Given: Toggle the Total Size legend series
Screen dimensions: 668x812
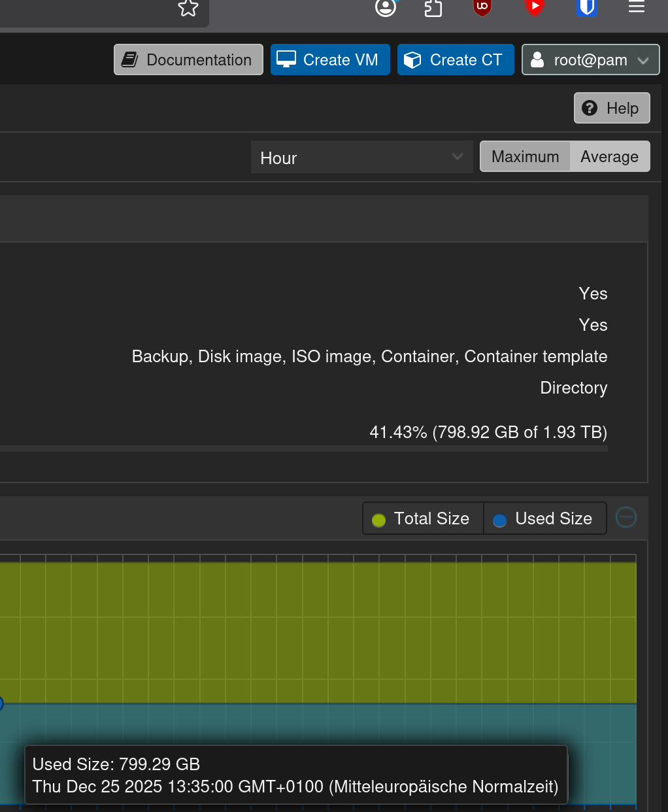Looking at the screenshot, I should (422, 518).
